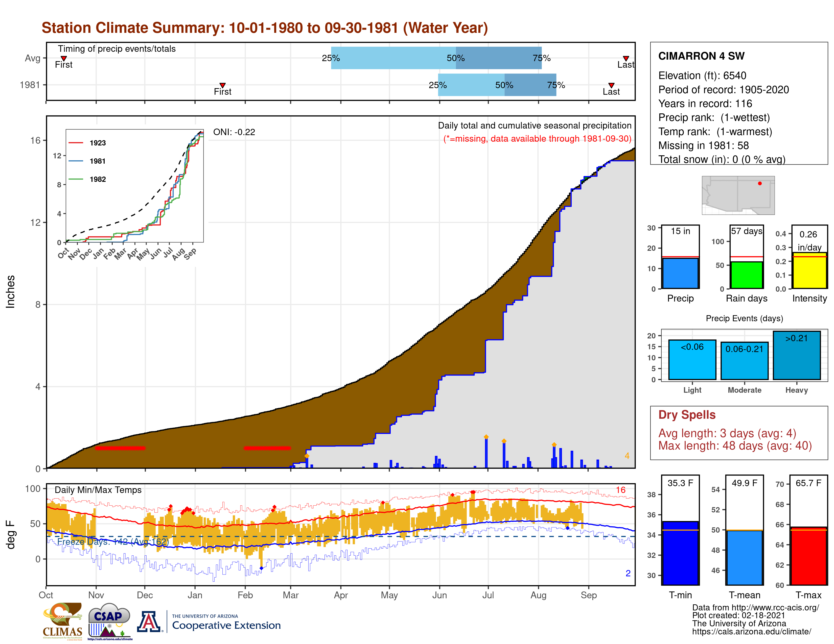Click the 'Period of record: 1905-2020' line
The width and height of the screenshot is (834, 644).
pyautogui.click(x=723, y=90)
